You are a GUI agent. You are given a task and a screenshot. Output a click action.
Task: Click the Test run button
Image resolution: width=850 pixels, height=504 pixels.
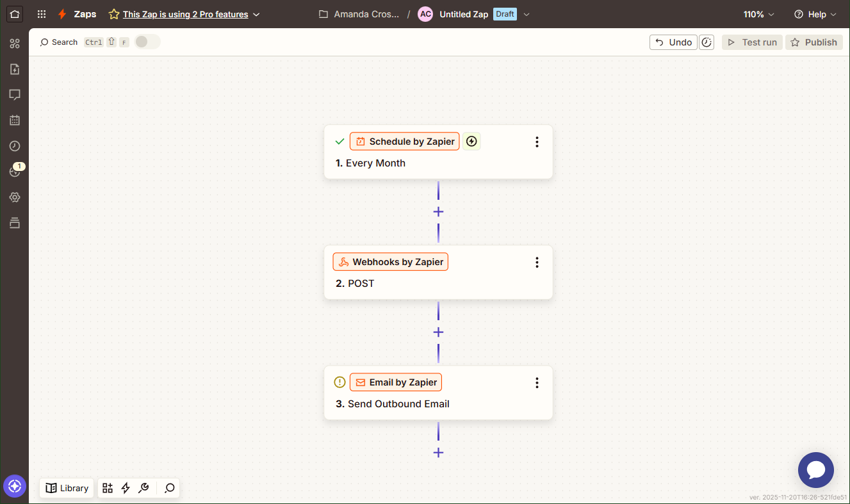752,42
